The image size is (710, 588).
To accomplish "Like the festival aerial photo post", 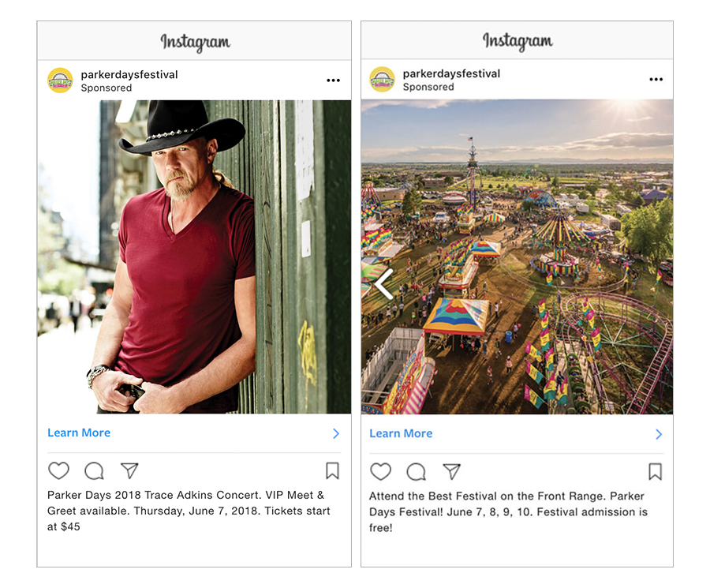I will click(381, 471).
